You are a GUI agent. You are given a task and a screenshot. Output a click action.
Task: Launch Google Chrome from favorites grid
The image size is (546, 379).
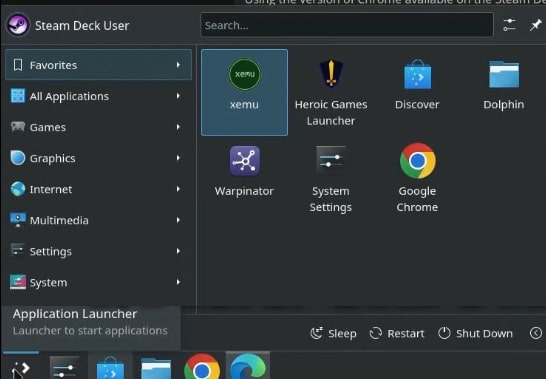[417, 178]
